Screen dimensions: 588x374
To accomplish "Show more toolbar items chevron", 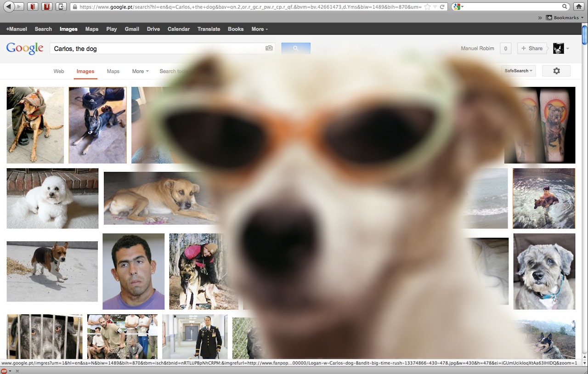I will 540,18.
